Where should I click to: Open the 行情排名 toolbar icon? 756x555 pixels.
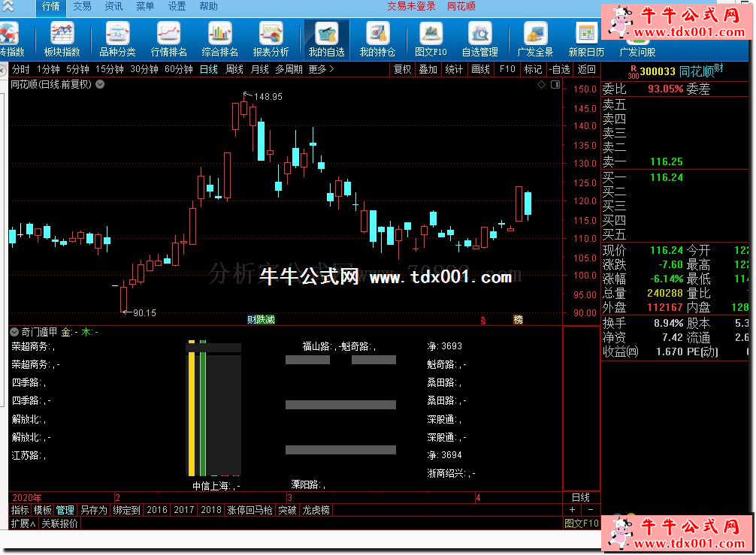168,40
